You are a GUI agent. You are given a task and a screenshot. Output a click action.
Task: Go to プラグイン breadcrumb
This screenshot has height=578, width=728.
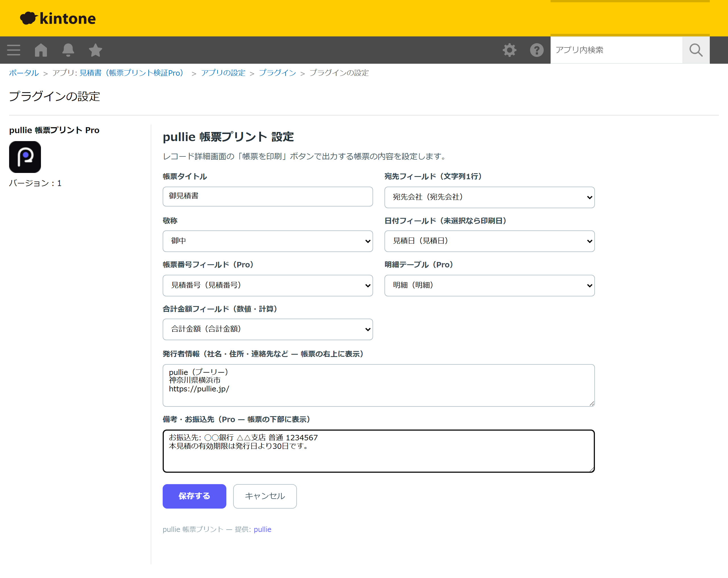pyautogui.click(x=277, y=73)
